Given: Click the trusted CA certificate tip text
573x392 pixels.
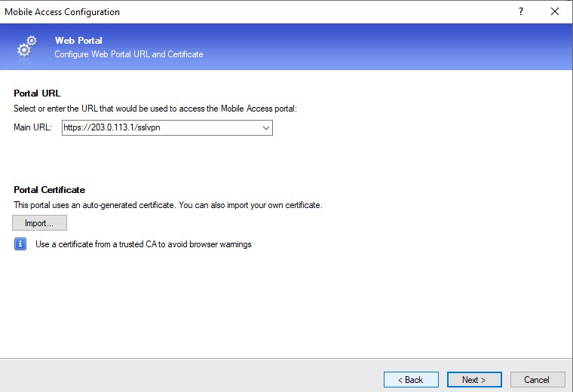Looking at the screenshot, I should tap(143, 244).
